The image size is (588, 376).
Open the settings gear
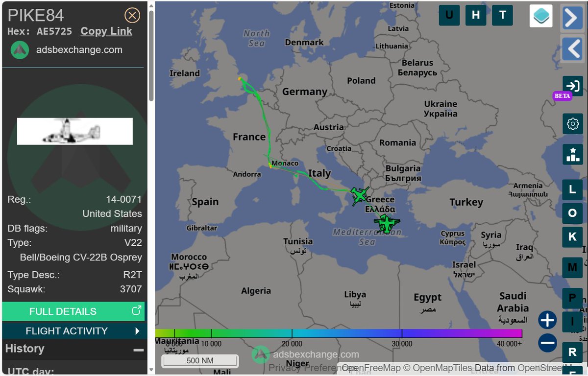572,124
